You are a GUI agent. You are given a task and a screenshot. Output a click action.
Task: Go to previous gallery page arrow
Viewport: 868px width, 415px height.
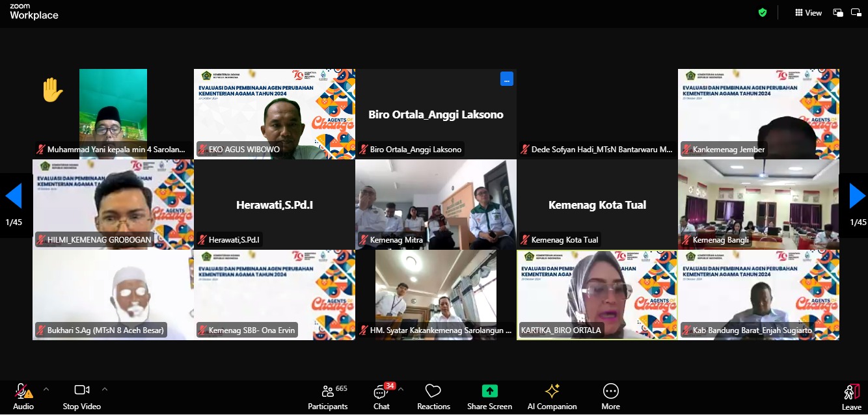pyautogui.click(x=14, y=196)
